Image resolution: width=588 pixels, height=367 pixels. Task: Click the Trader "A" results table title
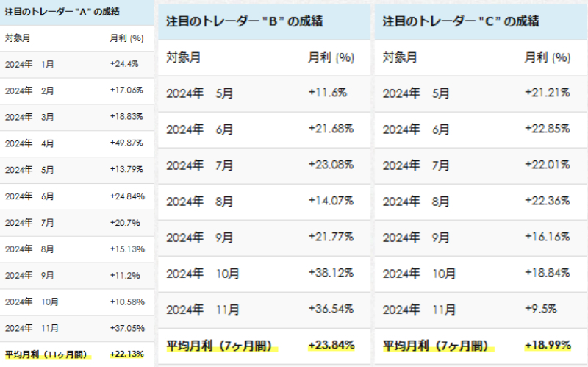click(x=62, y=12)
